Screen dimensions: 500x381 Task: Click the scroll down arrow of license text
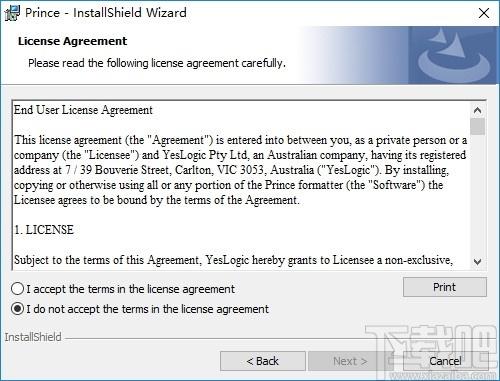[477, 262]
